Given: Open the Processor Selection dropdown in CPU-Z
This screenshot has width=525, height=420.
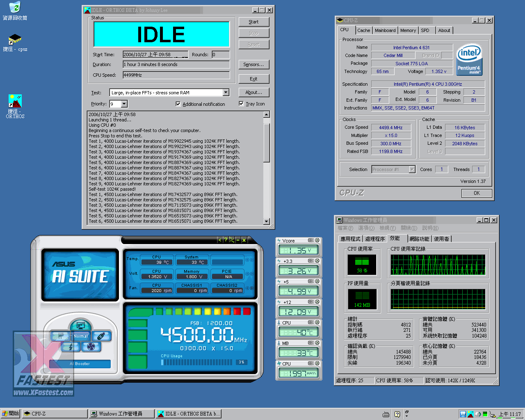Looking at the screenshot, I should (x=412, y=169).
